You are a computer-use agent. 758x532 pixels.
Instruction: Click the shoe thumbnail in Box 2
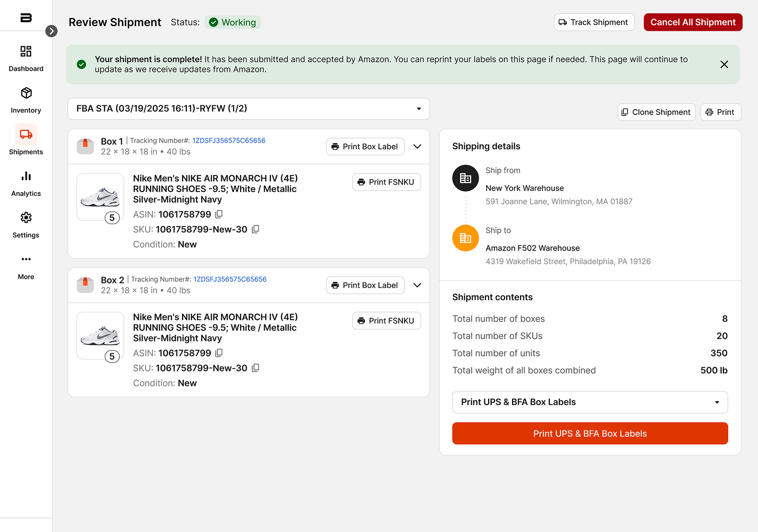tap(100, 336)
